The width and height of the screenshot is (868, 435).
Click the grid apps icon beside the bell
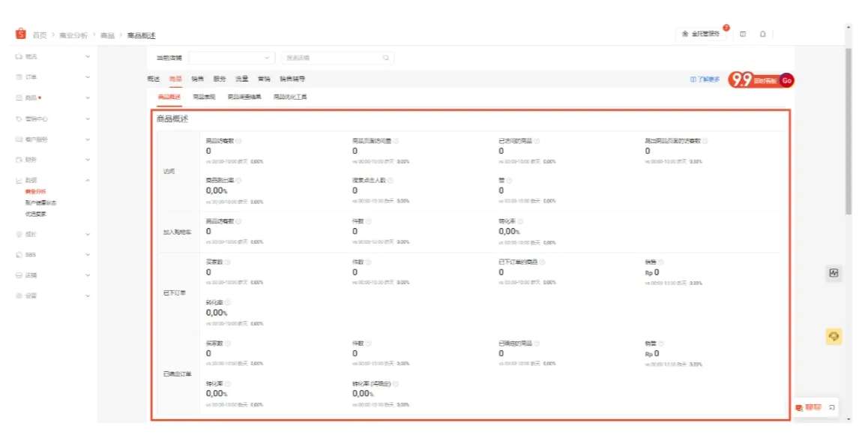(x=744, y=34)
